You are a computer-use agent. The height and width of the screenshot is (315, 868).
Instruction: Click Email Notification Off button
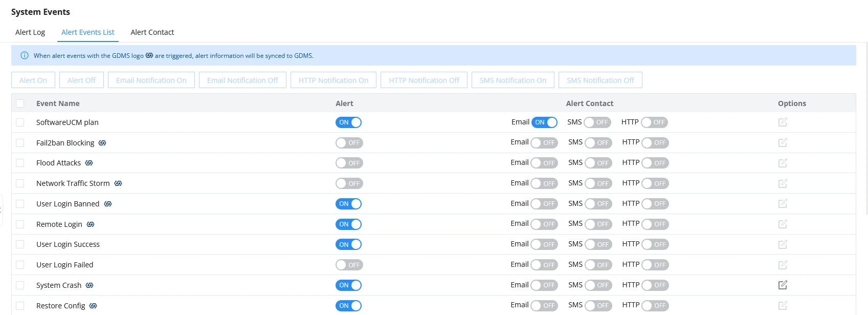[242, 80]
